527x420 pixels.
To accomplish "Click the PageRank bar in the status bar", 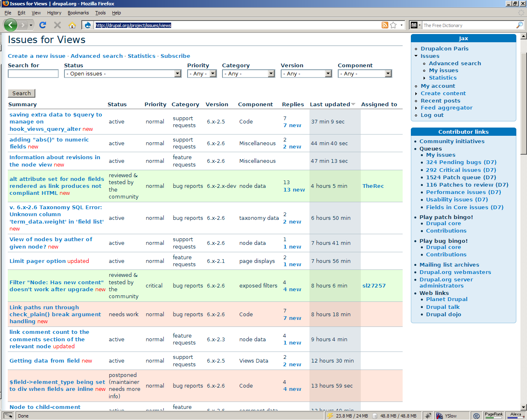I will 494,415.
